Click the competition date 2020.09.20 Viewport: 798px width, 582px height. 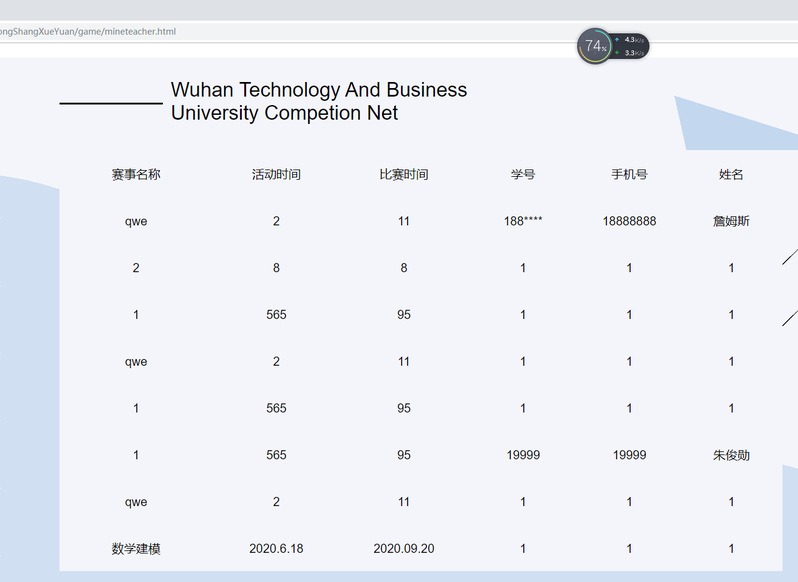pos(404,549)
